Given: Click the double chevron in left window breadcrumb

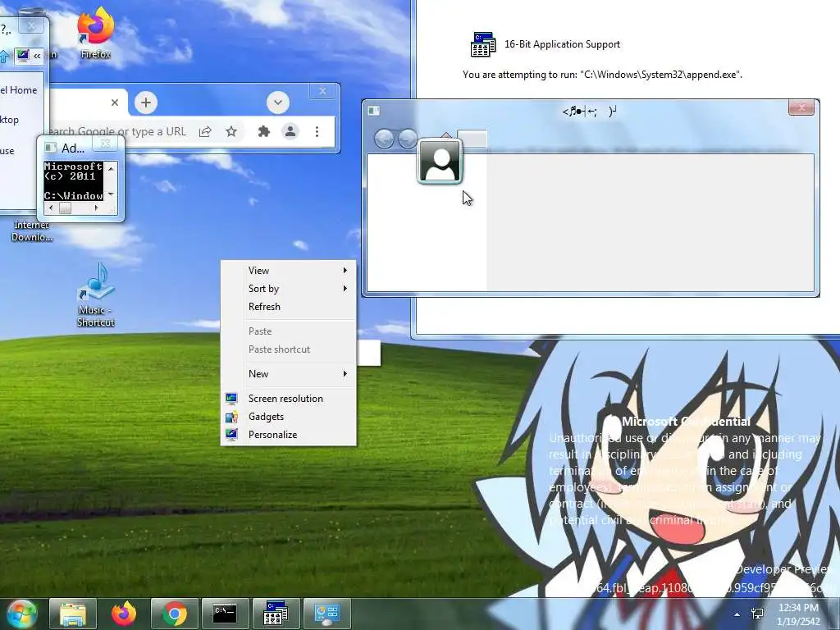Looking at the screenshot, I should click(37, 56).
